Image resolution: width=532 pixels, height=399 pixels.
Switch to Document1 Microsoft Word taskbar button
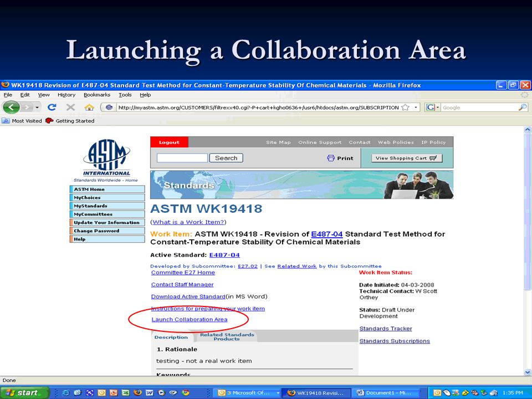pyautogui.click(x=386, y=393)
